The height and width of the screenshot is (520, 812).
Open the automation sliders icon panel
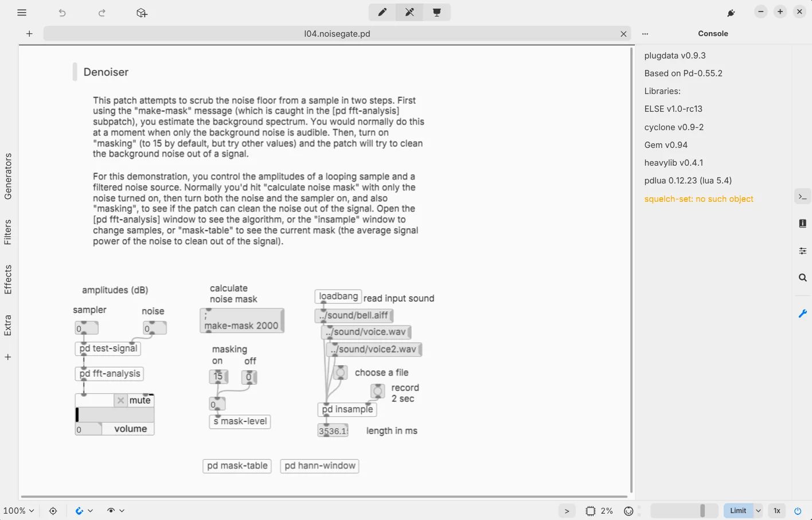coord(803,251)
